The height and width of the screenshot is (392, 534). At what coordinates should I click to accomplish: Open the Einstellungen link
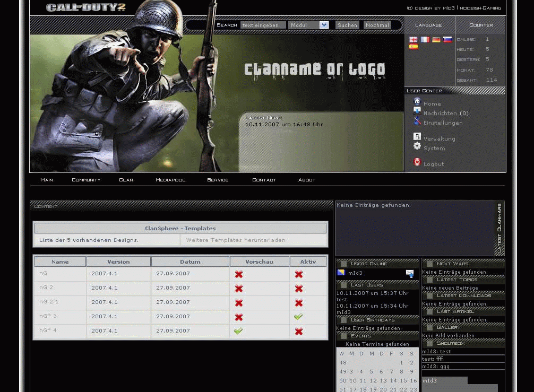[443, 123]
